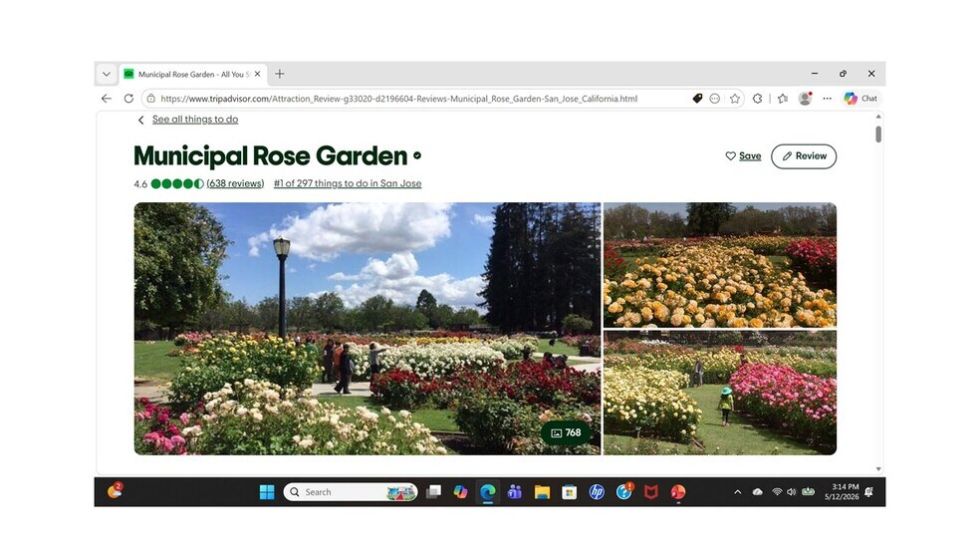Go back with the browser back arrow
This screenshot has width=980, height=552.
coord(107,99)
